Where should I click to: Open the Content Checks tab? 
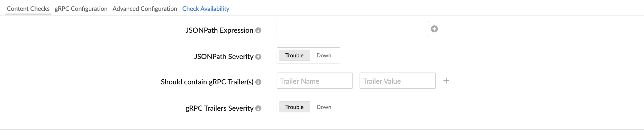click(x=28, y=9)
